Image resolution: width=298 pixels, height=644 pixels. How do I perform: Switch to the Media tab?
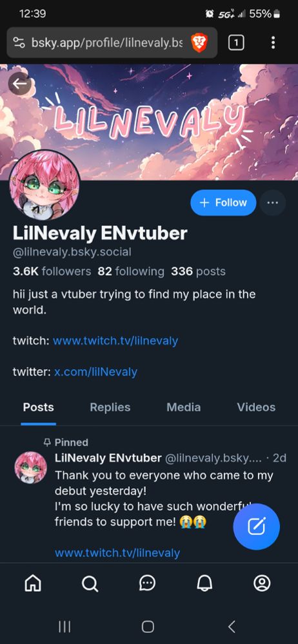pyautogui.click(x=184, y=407)
